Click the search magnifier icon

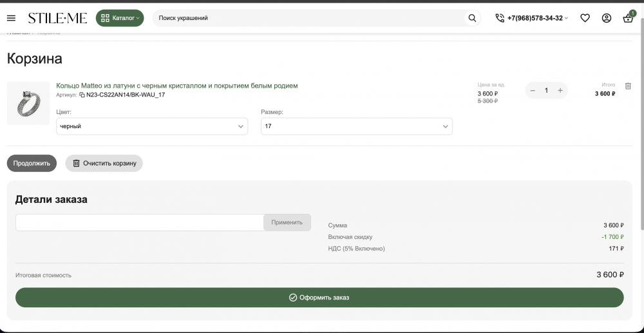pyautogui.click(x=472, y=18)
